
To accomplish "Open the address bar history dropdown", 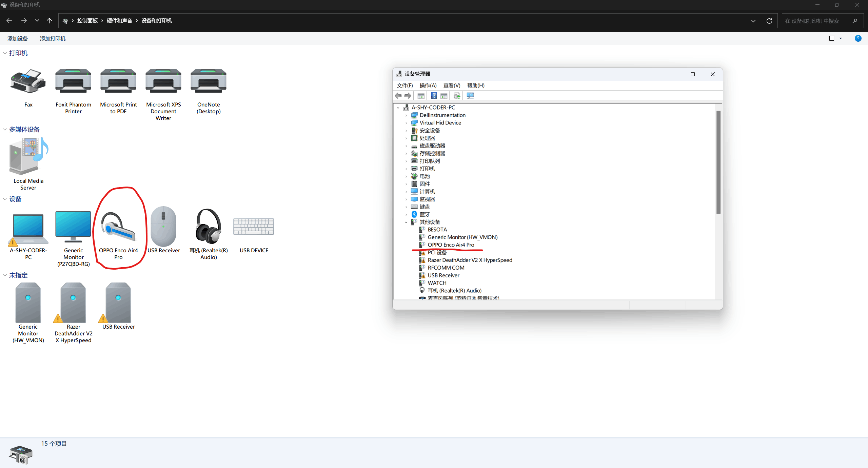I will (753, 21).
